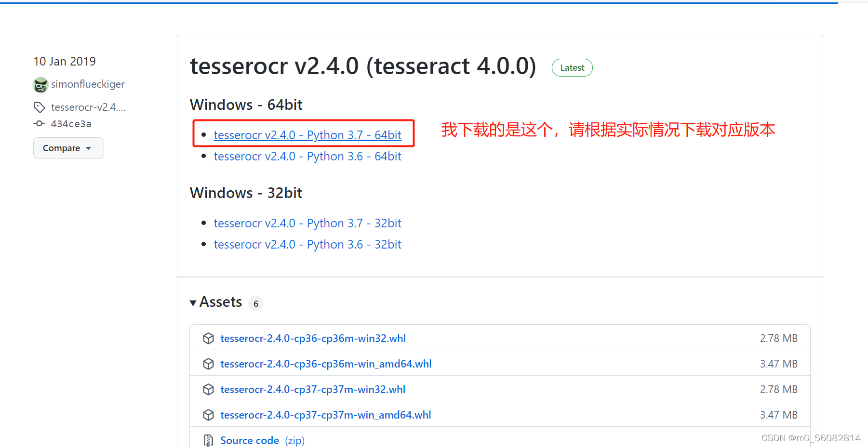Click the Latest release badge
Screen dimensions: 868x447
click(x=572, y=68)
